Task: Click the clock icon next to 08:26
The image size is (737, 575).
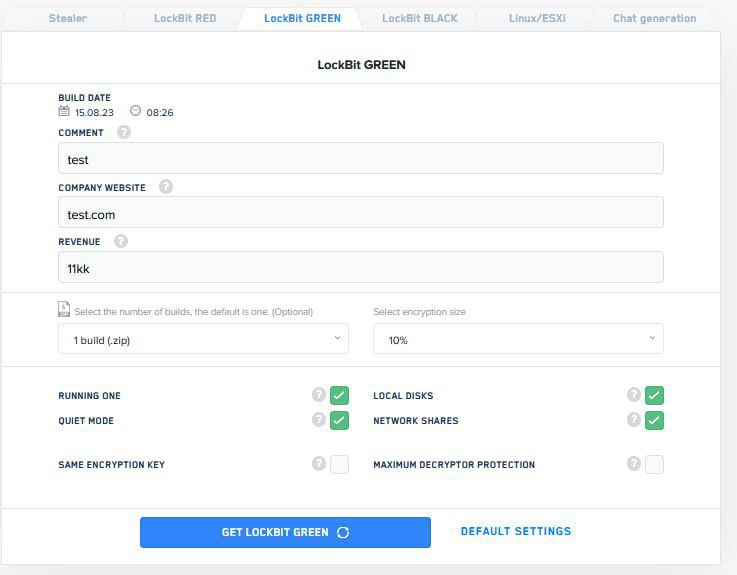Action: coord(135,110)
